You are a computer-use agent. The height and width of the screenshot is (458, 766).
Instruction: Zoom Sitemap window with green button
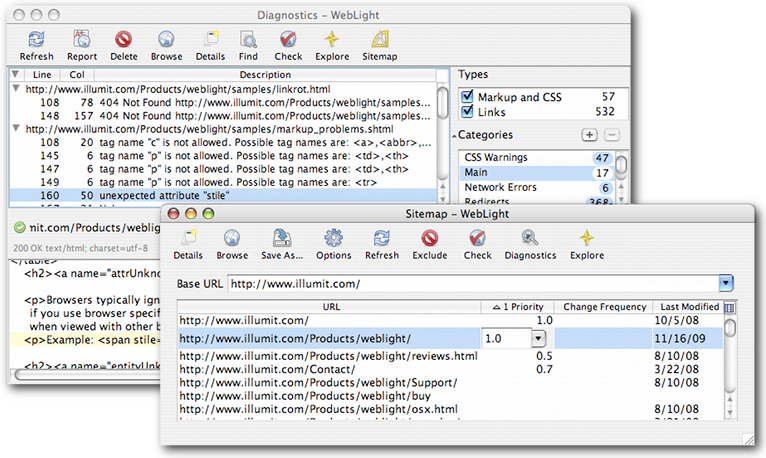[209, 213]
